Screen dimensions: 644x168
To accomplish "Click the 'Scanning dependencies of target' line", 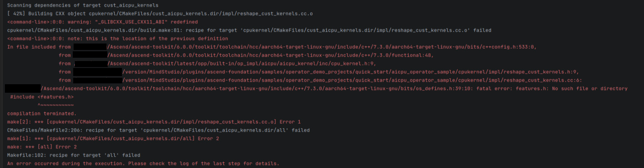I will pos(83,5).
